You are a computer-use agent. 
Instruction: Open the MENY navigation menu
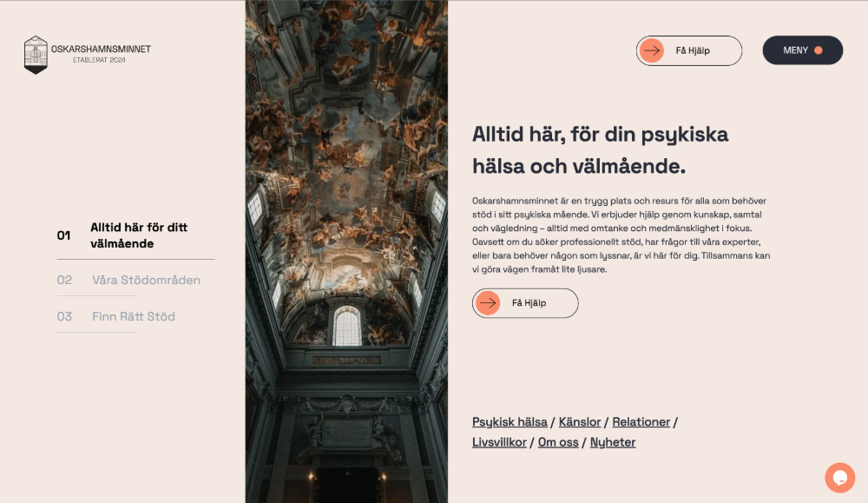tap(803, 50)
